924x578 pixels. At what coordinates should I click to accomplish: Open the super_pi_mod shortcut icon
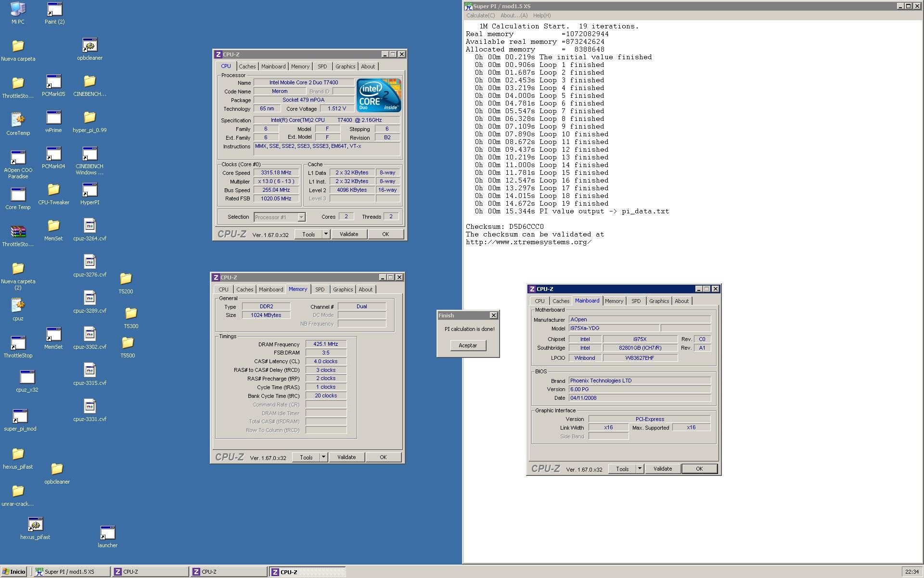pos(20,417)
